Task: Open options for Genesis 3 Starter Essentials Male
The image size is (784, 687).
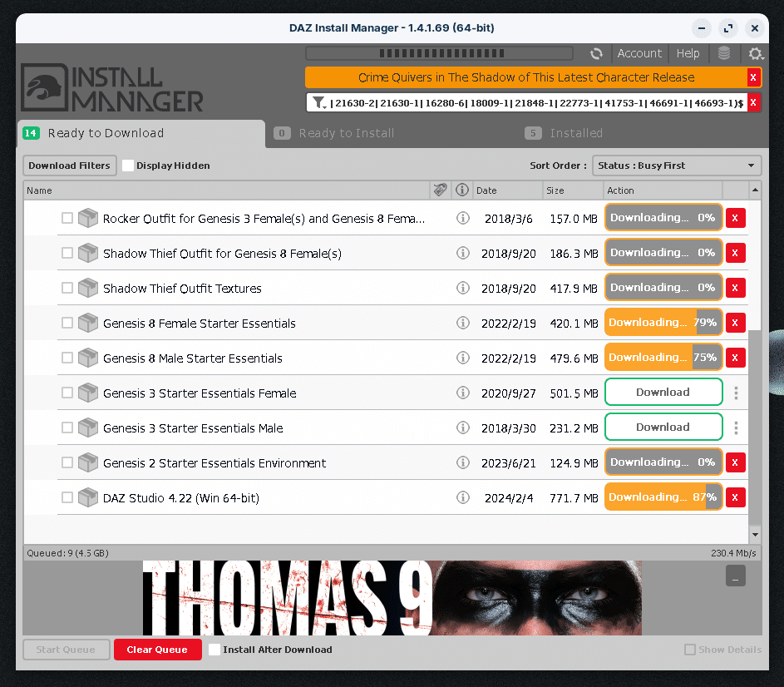Action: coord(736,428)
